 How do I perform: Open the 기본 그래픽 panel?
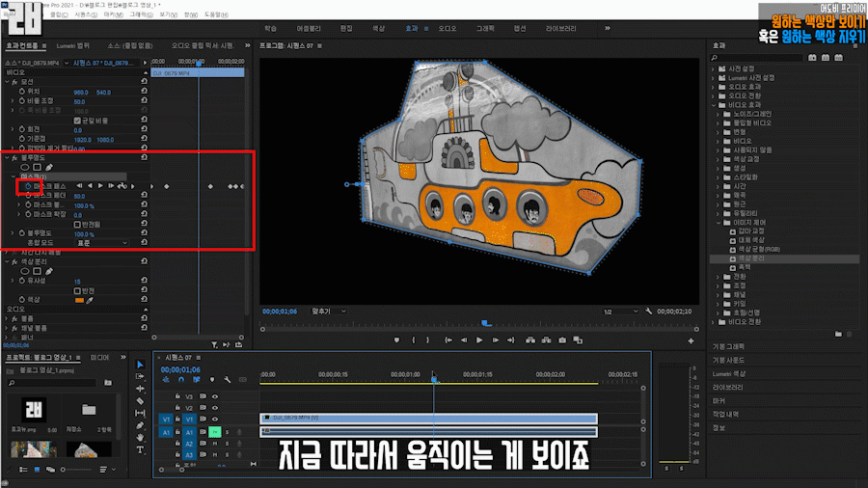(x=728, y=346)
